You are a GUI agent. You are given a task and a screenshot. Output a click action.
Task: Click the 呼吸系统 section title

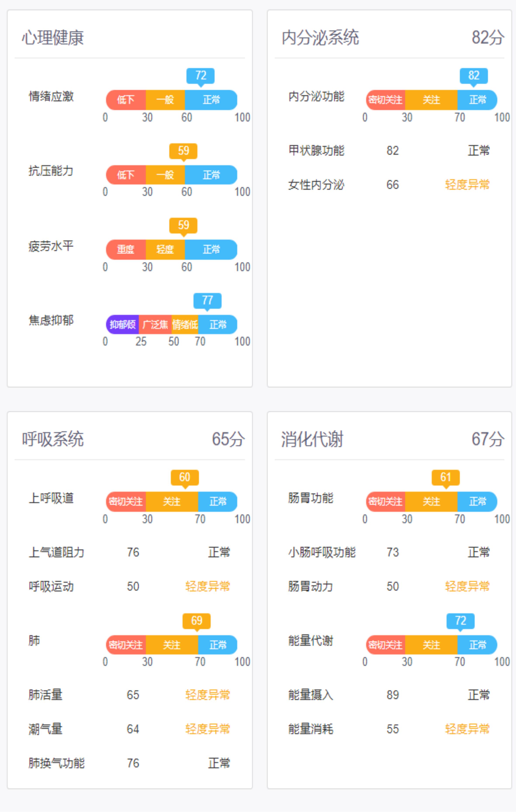(53, 439)
